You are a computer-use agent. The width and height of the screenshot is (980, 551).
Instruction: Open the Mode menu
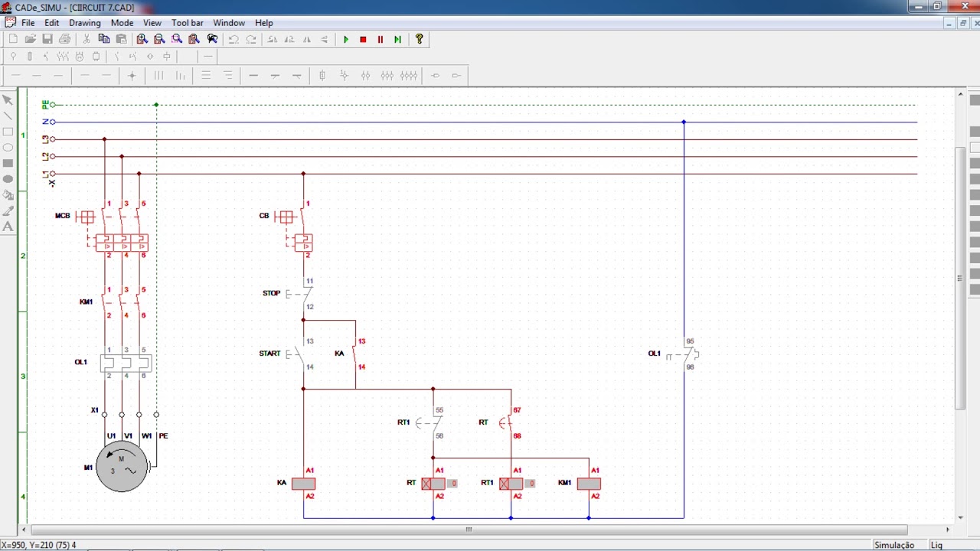click(x=122, y=23)
